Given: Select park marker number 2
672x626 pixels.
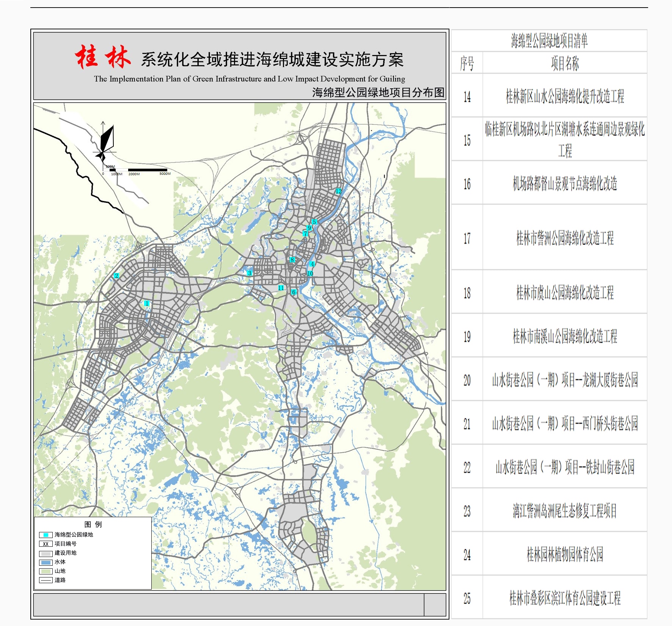Looking at the screenshot, I should click(x=116, y=276).
